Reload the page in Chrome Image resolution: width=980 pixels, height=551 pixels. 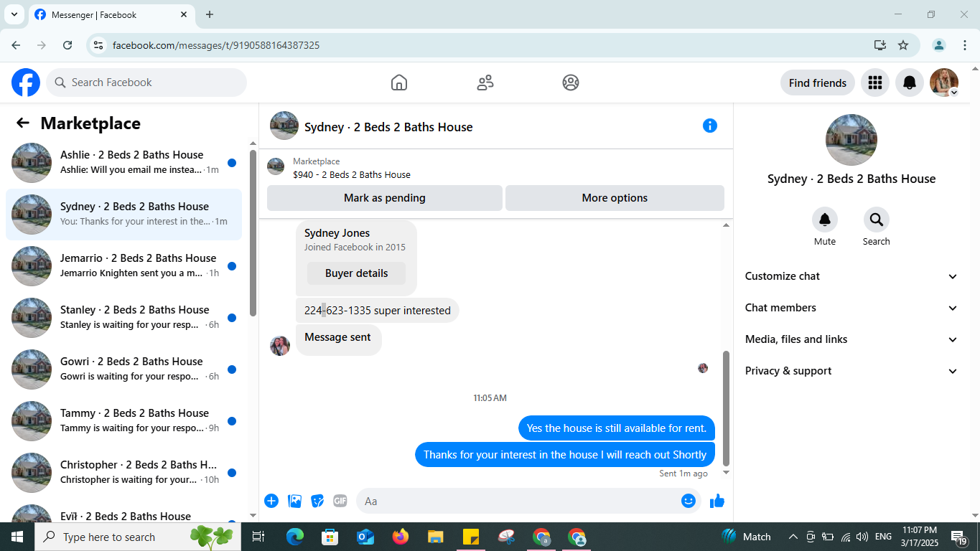[67, 45]
